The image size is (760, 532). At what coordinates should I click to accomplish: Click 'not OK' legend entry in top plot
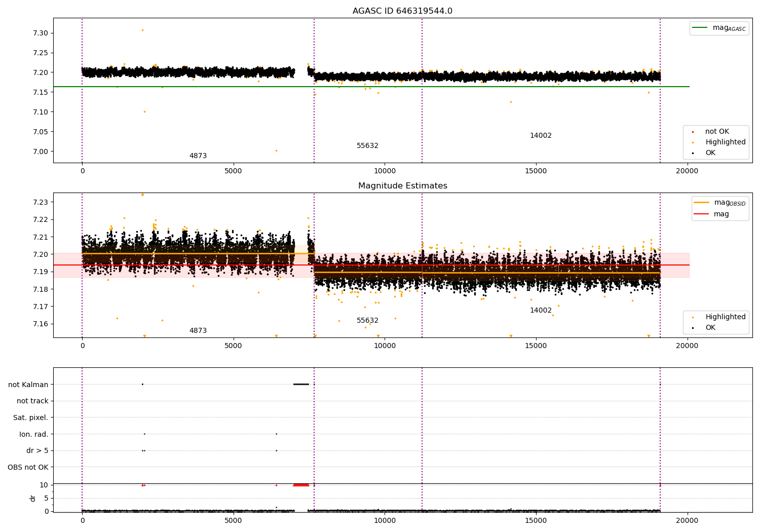coord(716,132)
